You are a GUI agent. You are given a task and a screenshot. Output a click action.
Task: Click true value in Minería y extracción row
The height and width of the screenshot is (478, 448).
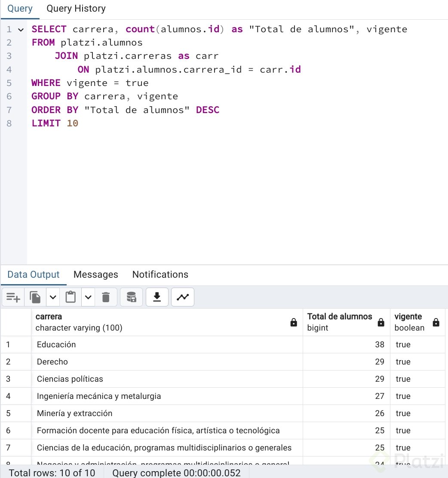tap(403, 414)
